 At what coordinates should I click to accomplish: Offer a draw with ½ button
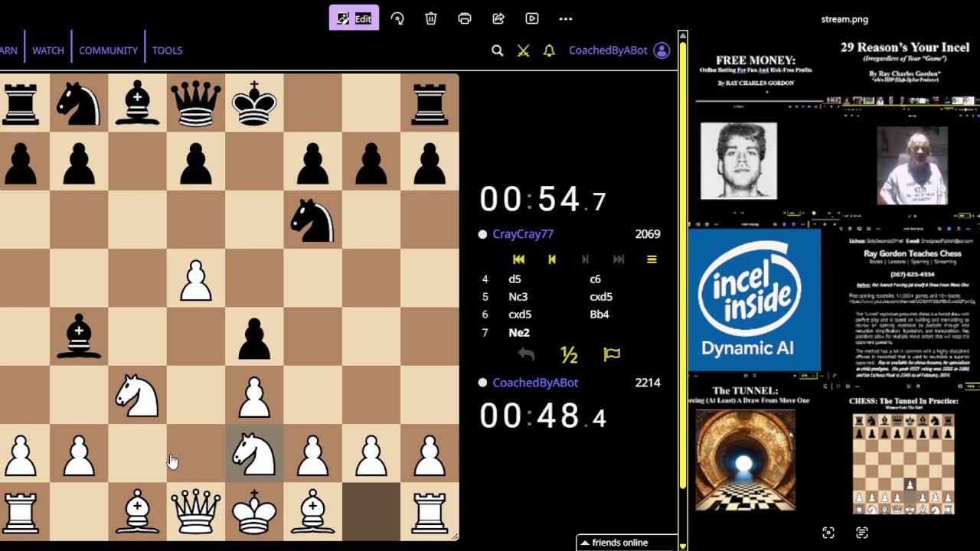point(569,354)
